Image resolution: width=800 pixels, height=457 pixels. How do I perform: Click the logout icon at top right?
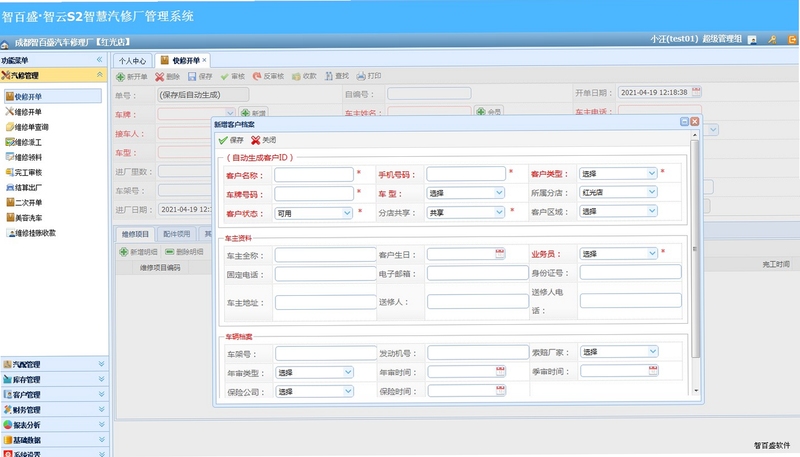pos(792,39)
